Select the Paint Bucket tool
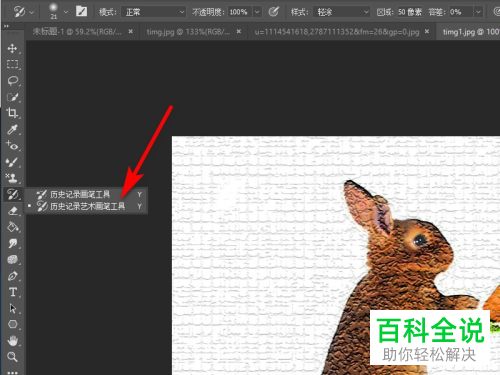 (x=12, y=227)
